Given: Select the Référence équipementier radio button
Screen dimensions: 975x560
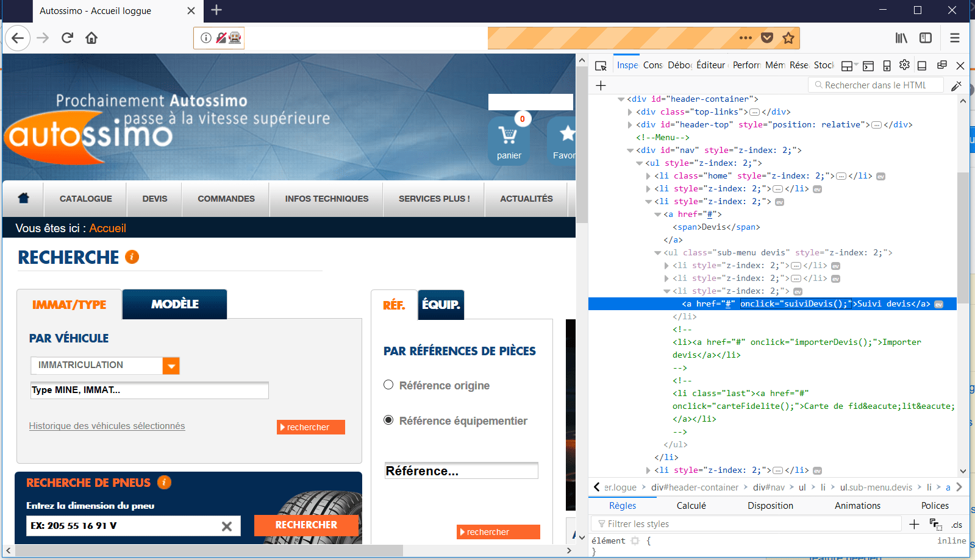Looking at the screenshot, I should point(388,420).
